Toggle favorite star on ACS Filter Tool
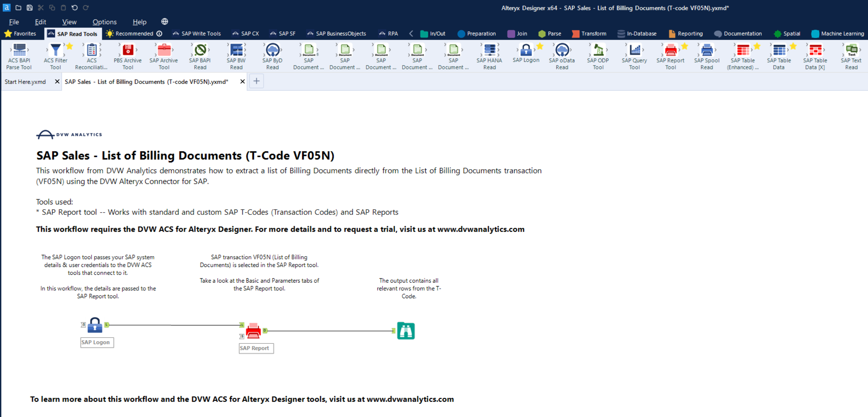The height and width of the screenshot is (417, 868). tap(70, 47)
